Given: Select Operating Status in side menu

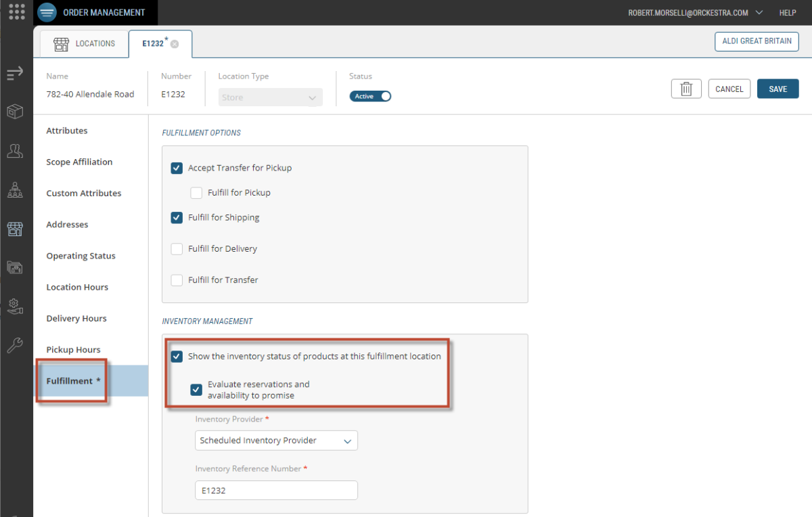Looking at the screenshot, I should point(81,256).
